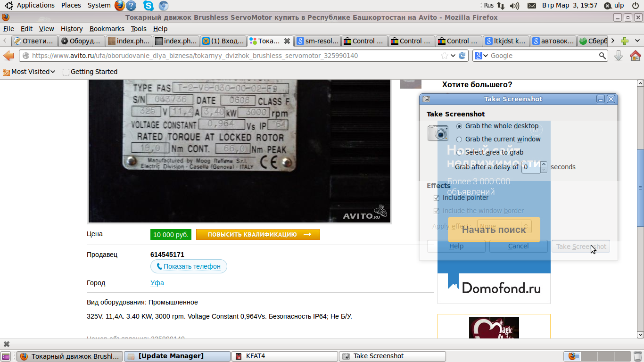The width and height of the screenshot is (644, 362).
Task: Toggle the Include pointer checkbox
Action: tap(437, 197)
